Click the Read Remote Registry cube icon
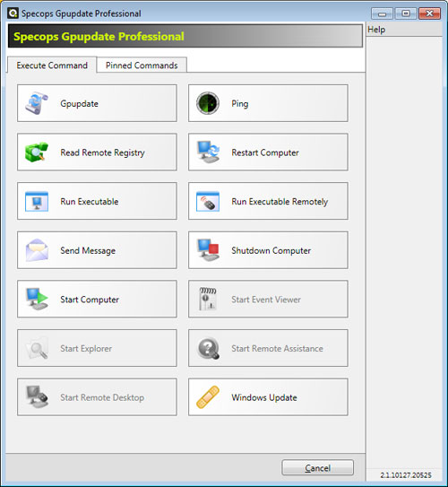 (37, 152)
